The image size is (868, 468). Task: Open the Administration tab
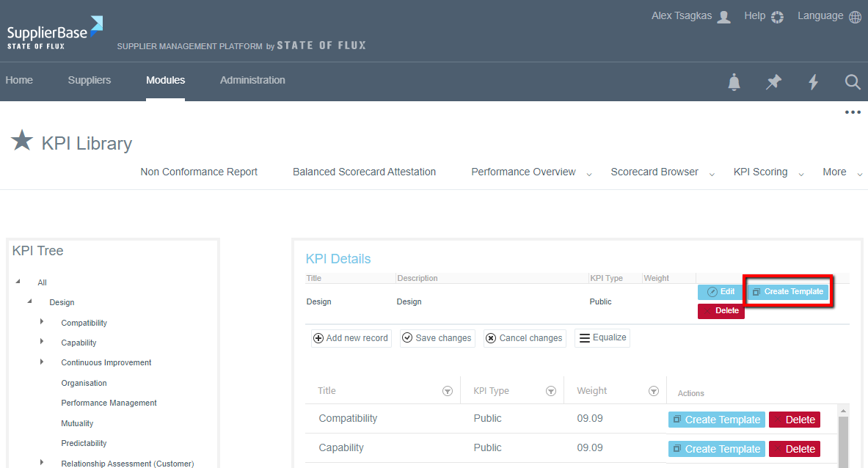click(x=252, y=81)
